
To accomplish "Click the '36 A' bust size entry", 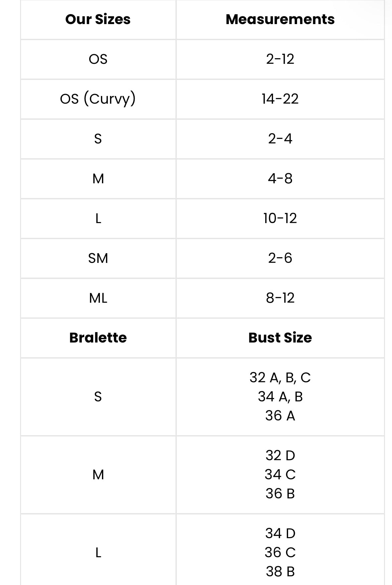I will pos(280,416).
